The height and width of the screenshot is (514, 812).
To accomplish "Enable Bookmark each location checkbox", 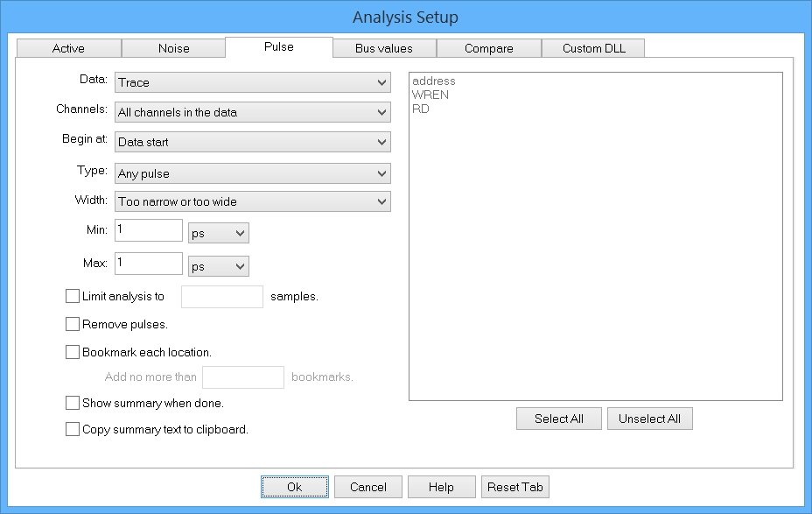I will tap(73, 353).
